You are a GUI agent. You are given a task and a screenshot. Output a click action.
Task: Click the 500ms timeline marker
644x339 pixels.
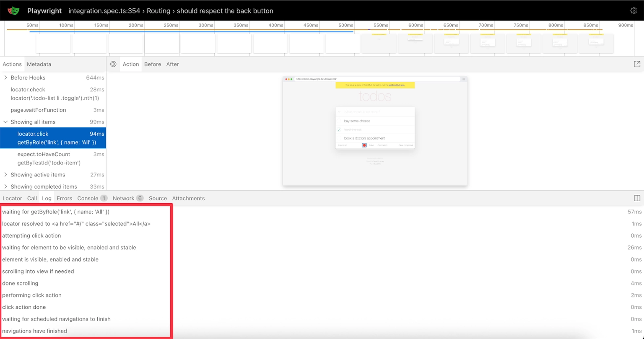[346, 25]
